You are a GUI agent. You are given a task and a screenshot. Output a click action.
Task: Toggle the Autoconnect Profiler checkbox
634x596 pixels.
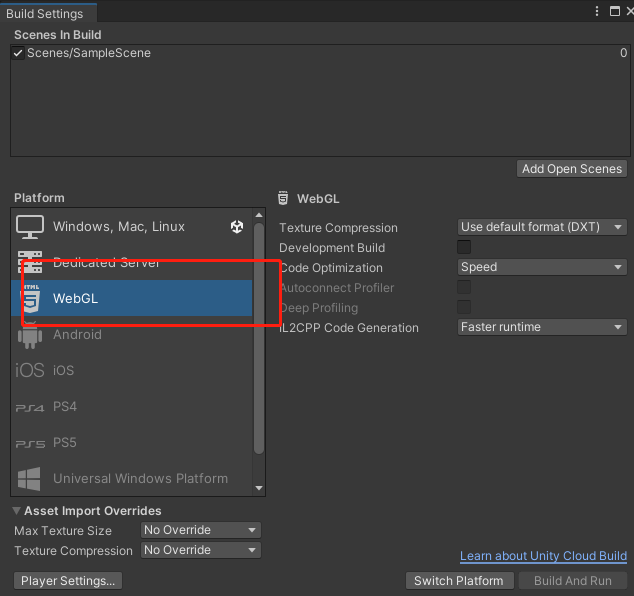pos(464,287)
